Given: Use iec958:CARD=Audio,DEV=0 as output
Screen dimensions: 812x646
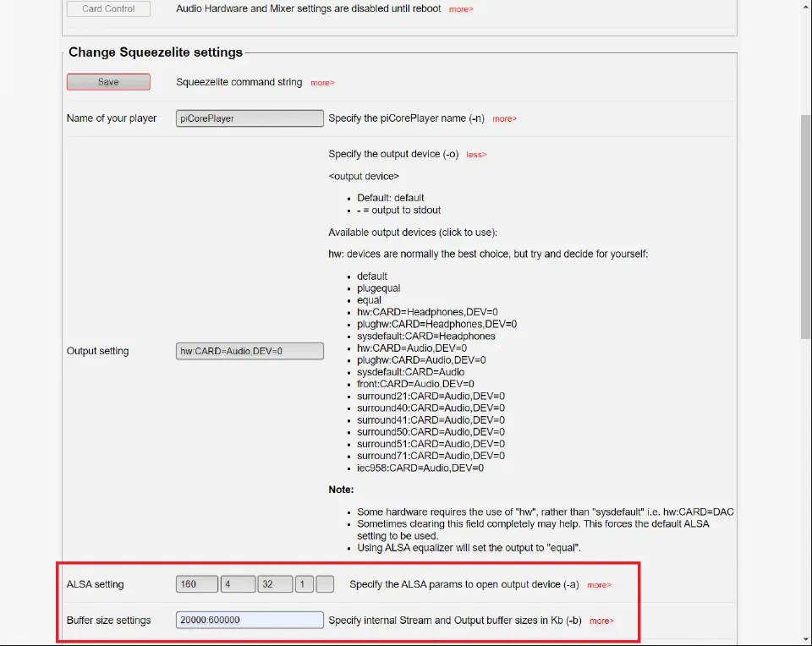Looking at the screenshot, I should (x=420, y=468).
